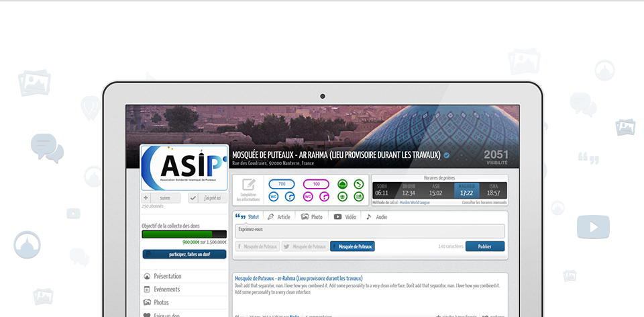644x317 pixels.
Task: Toggle the Twitter 'Mosquée de Puteaux' share option
Action: (305, 246)
